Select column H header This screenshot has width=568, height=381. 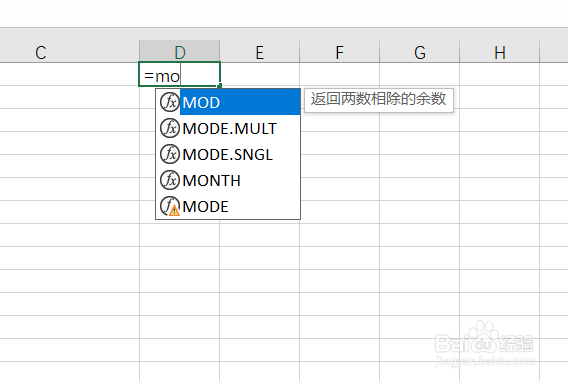(x=500, y=51)
